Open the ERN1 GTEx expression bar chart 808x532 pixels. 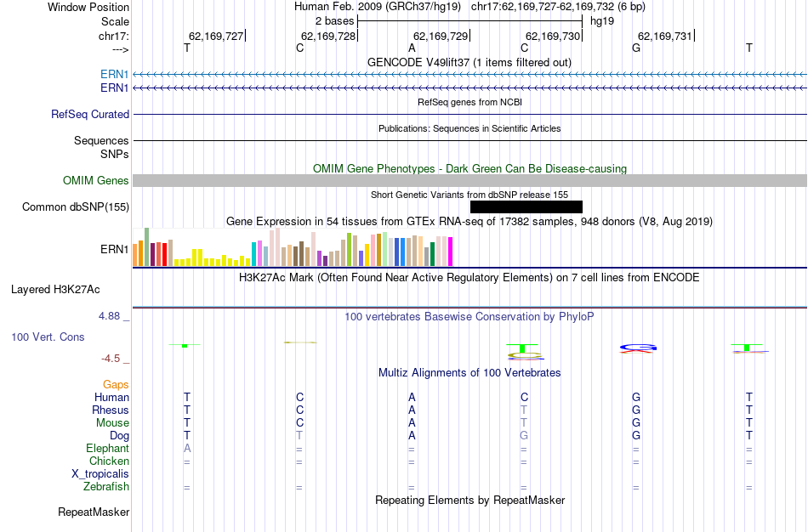pyautogui.click(x=293, y=247)
